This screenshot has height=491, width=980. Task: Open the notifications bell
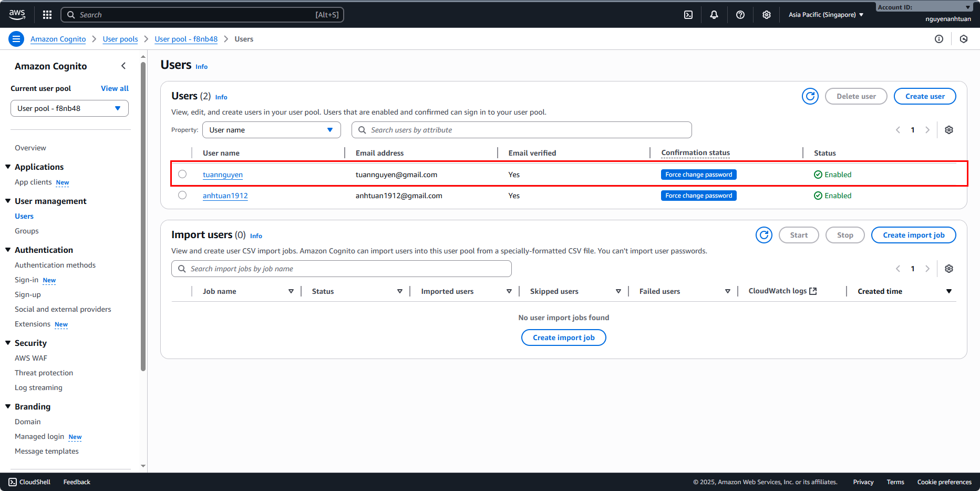714,15
